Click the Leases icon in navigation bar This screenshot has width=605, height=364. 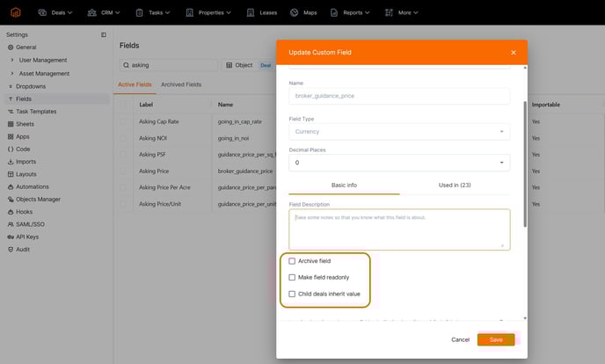point(251,13)
